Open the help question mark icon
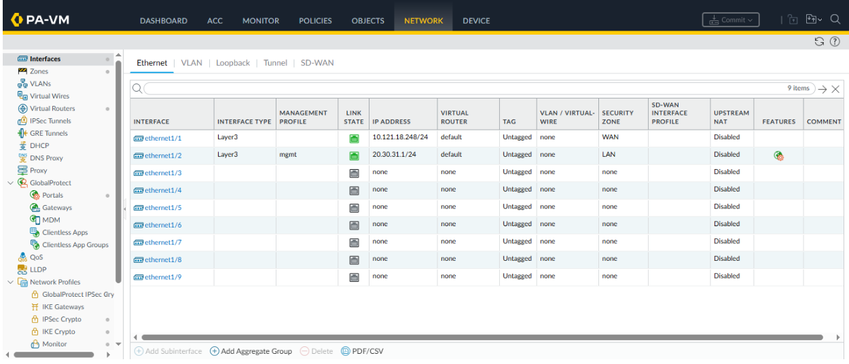The width and height of the screenshot is (849, 364). tap(834, 42)
